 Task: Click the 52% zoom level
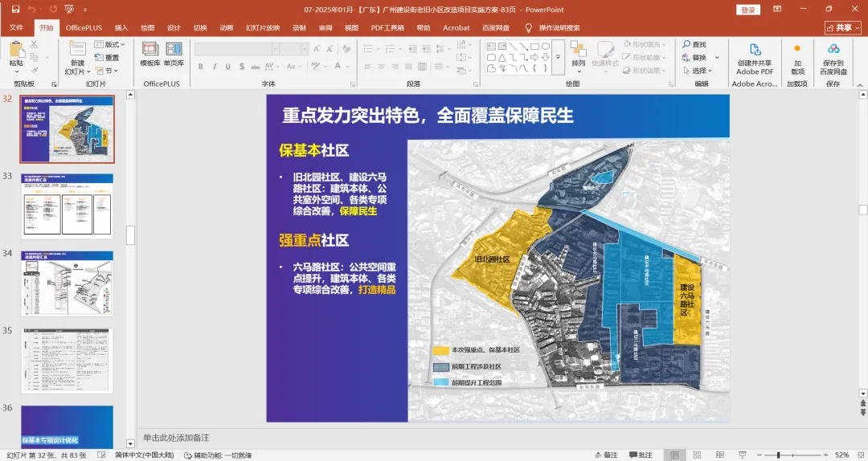click(842, 455)
